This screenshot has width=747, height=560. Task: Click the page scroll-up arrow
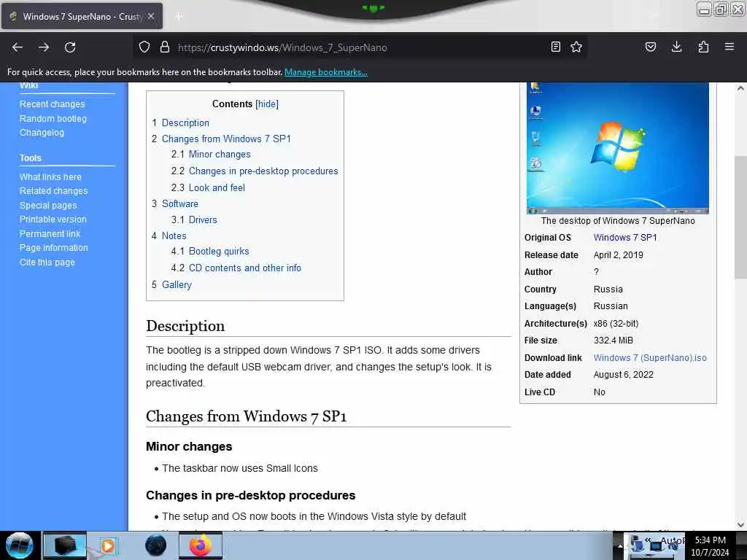(740, 88)
